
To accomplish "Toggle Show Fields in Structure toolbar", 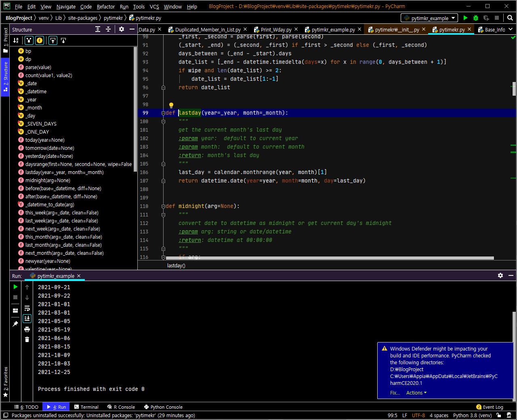I will click(40, 40).
